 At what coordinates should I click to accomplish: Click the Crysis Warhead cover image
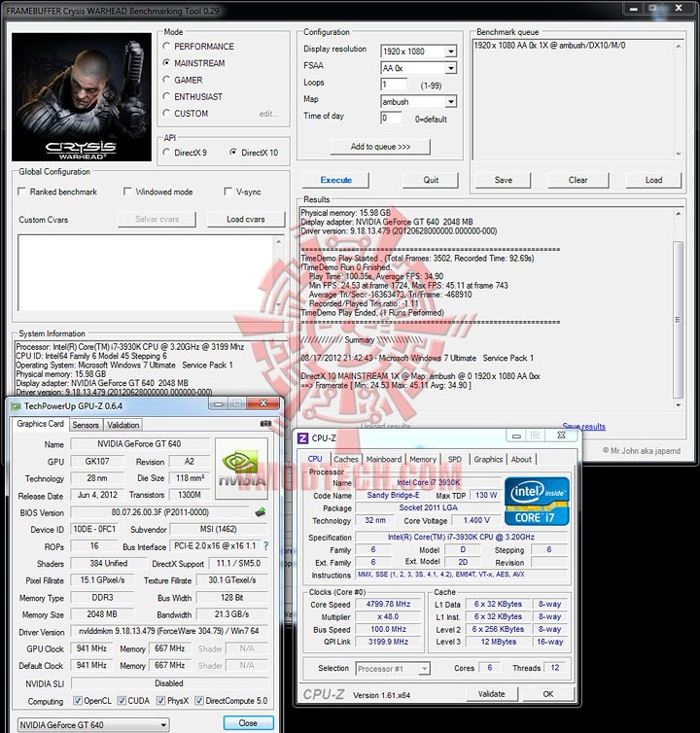(x=82, y=97)
